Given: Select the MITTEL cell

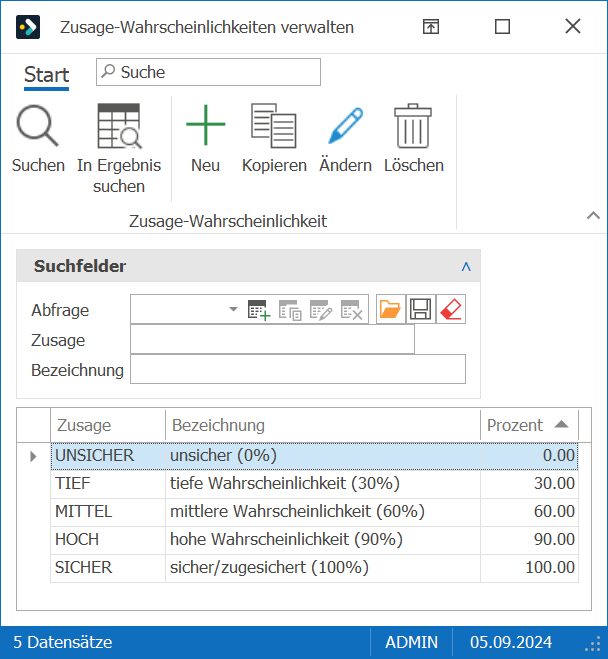Looking at the screenshot, I should coord(108,512).
